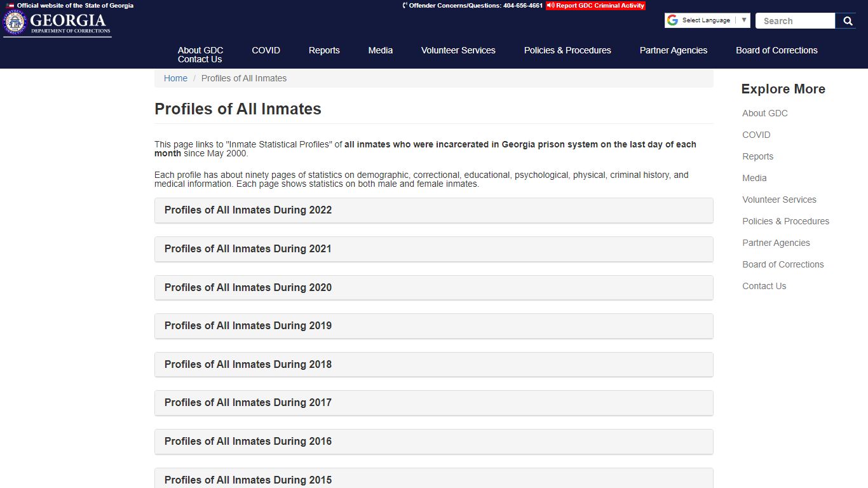Click the Google icon in language selector
The height and width of the screenshot is (488, 868).
click(672, 20)
